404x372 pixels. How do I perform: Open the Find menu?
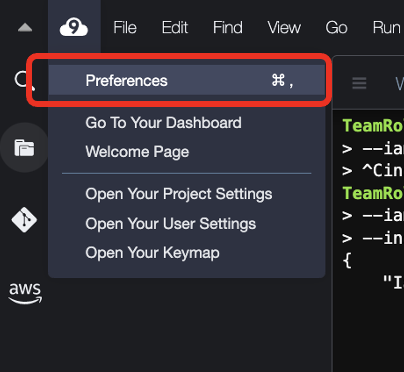(x=228, y=27)
